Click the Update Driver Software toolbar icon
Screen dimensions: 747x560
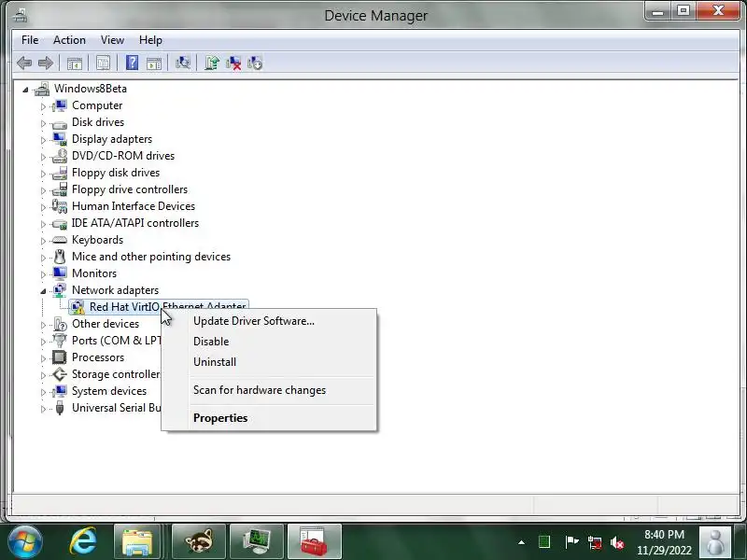pos(212,63)
